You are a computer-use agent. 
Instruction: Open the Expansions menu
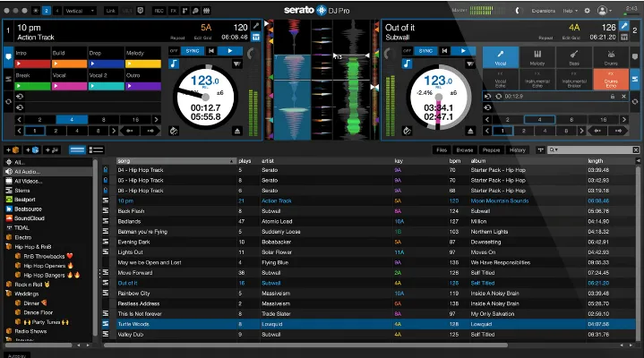point(543,11)
